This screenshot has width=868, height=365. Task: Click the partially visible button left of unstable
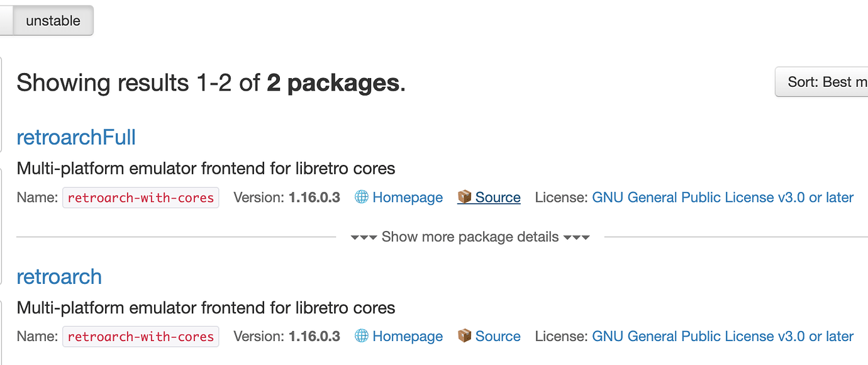(6, 21)
